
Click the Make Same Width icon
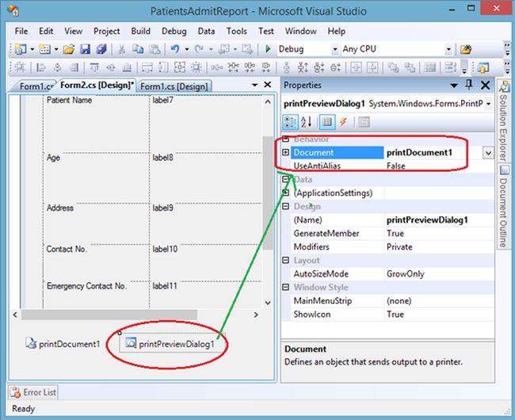147,67
